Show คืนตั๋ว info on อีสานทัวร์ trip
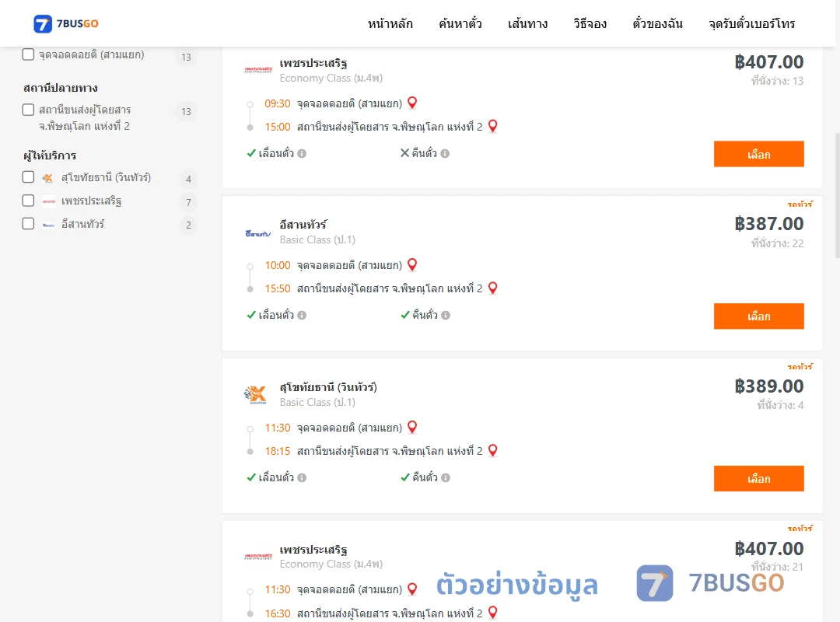 (x=446, y=316)
